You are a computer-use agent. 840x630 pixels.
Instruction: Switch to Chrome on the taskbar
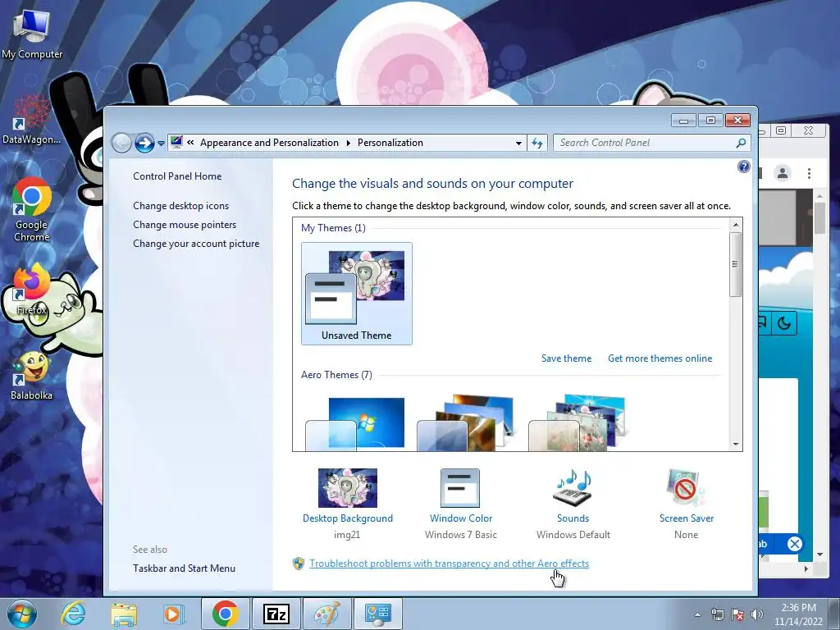click(225, 614)
